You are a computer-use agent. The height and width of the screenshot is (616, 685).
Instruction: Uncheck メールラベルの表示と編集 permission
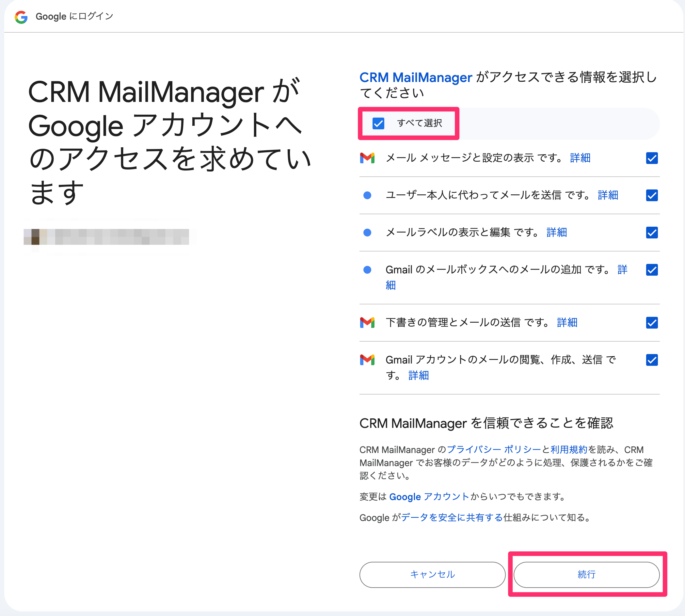(652, 233)
